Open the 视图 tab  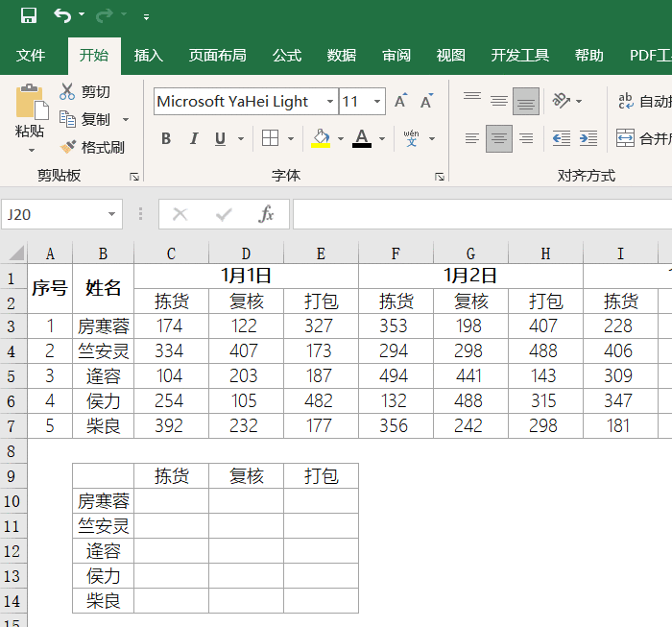450,56
